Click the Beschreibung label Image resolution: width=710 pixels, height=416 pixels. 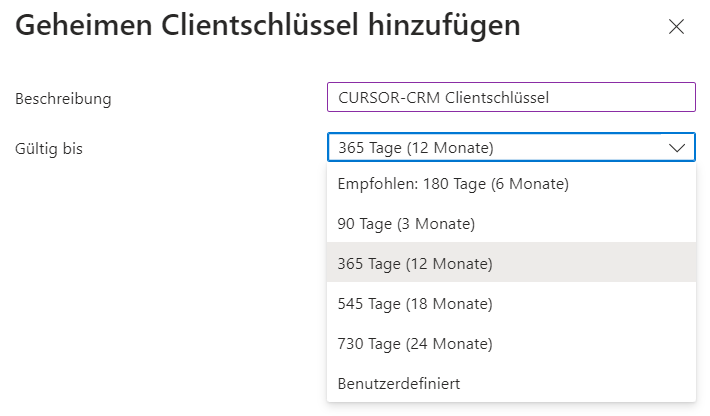pyautogui.click(x=63, y=98)
